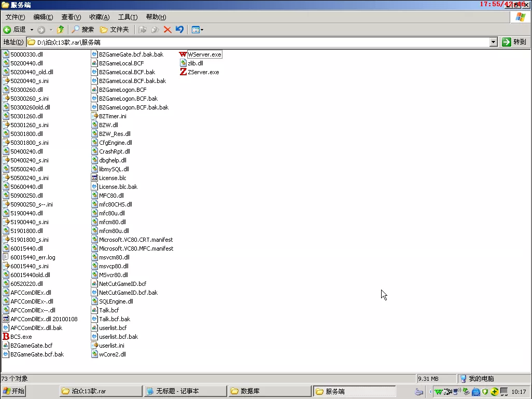Click the Up folder icon in toolbar
Viewport: 532px width, 399px height.
click(x=60, y=30)
